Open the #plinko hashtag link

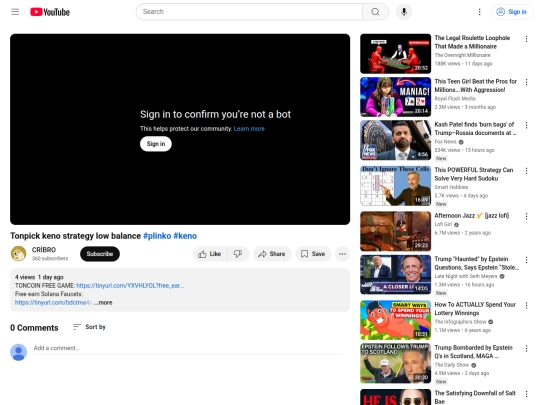point(157,236)
